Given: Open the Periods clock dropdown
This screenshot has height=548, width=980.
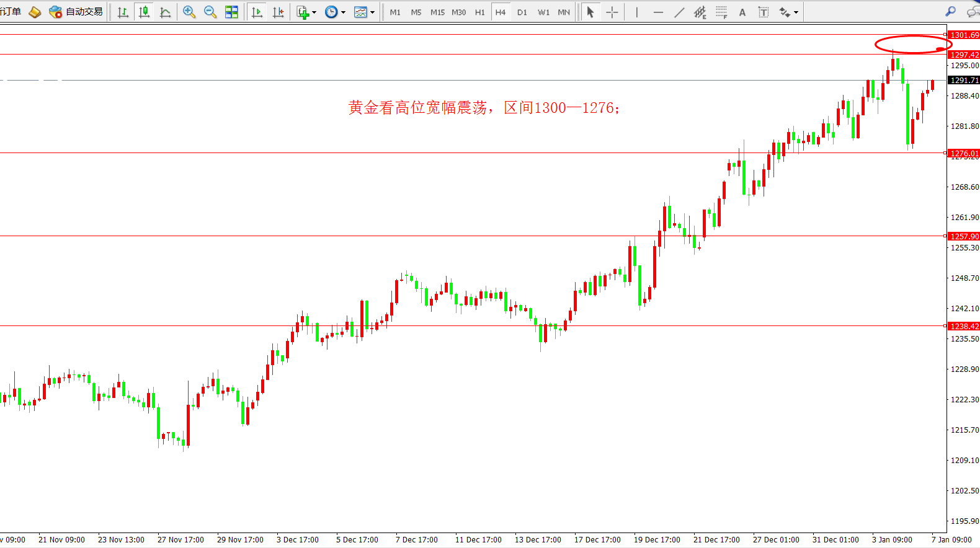Looking at the screenshot, I should (x=335, y=12).
